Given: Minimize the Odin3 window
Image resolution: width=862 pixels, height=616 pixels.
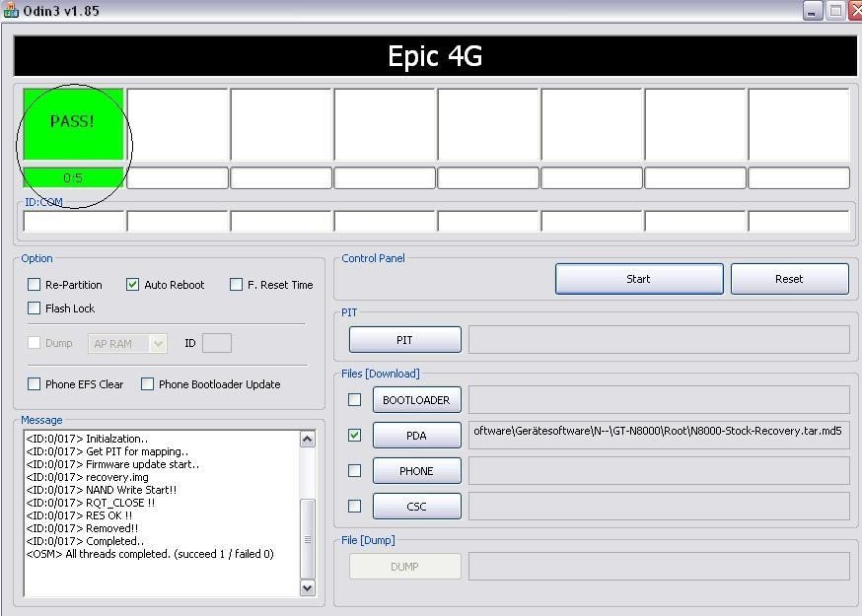Looking at the screenshot, I should (x=812, y=11).
